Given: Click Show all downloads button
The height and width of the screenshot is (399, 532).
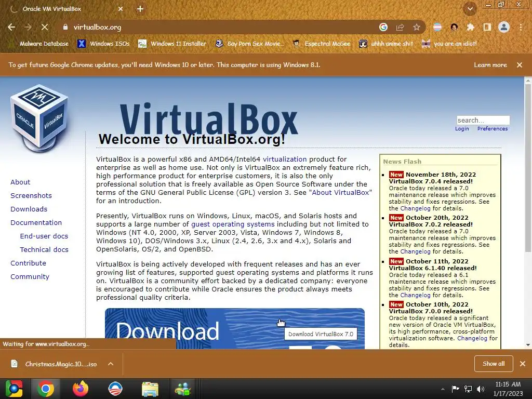Looking at the screenshot, I should click(494, 364).
